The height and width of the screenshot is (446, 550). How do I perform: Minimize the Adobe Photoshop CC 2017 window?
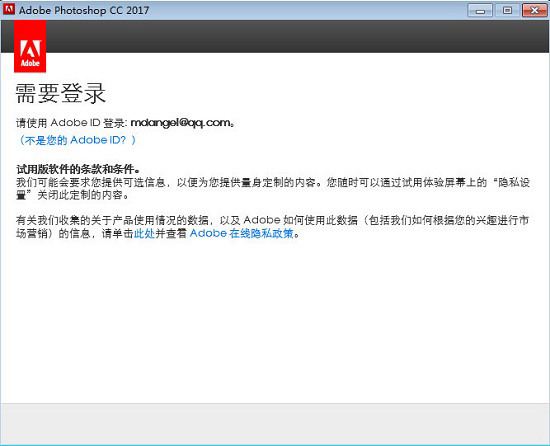pos(480,11)
